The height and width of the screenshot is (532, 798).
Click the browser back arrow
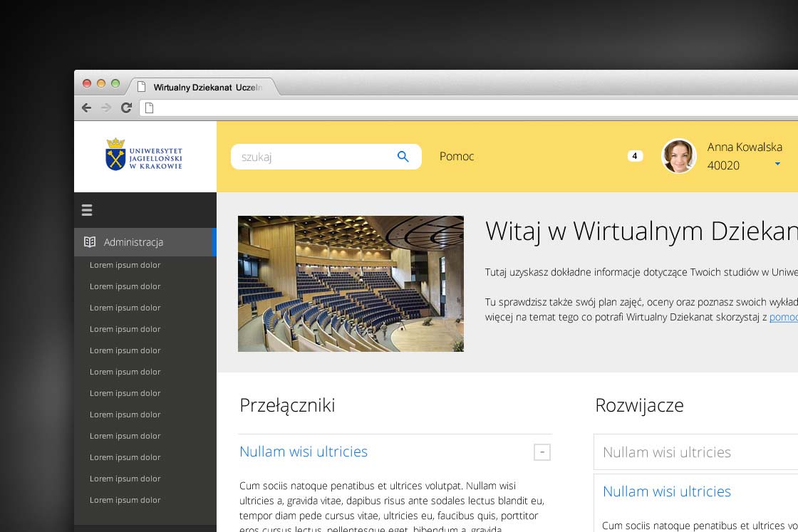[x=86, y=108]
